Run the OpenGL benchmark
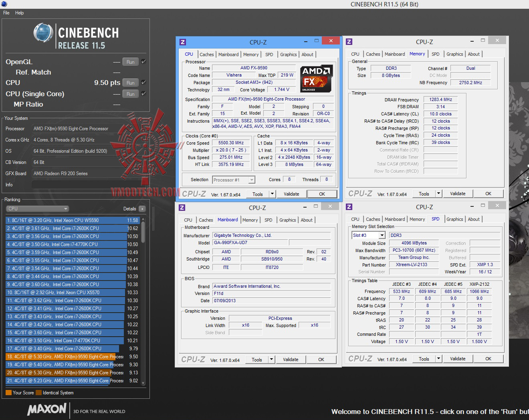 (x=131, y=62)
